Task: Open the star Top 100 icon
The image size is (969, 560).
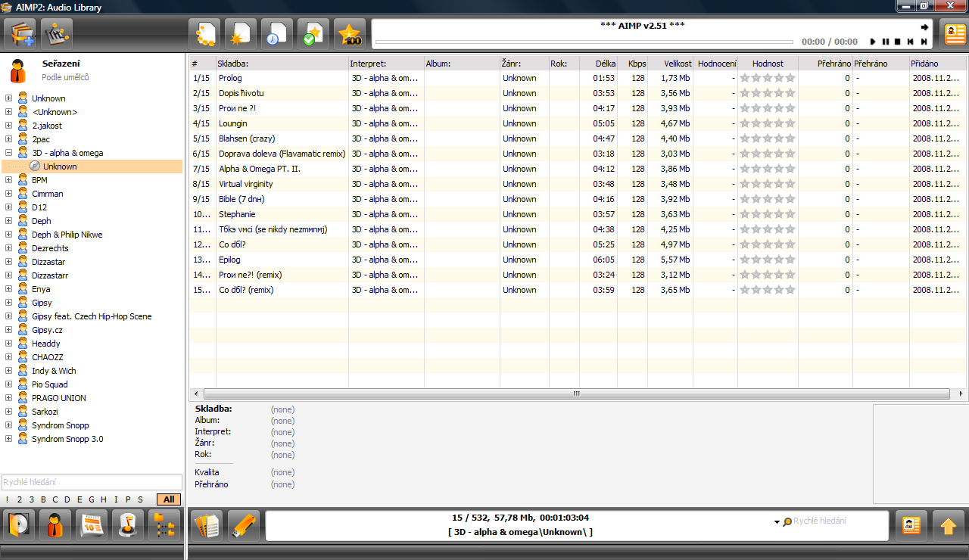Action: pos(350,34)
